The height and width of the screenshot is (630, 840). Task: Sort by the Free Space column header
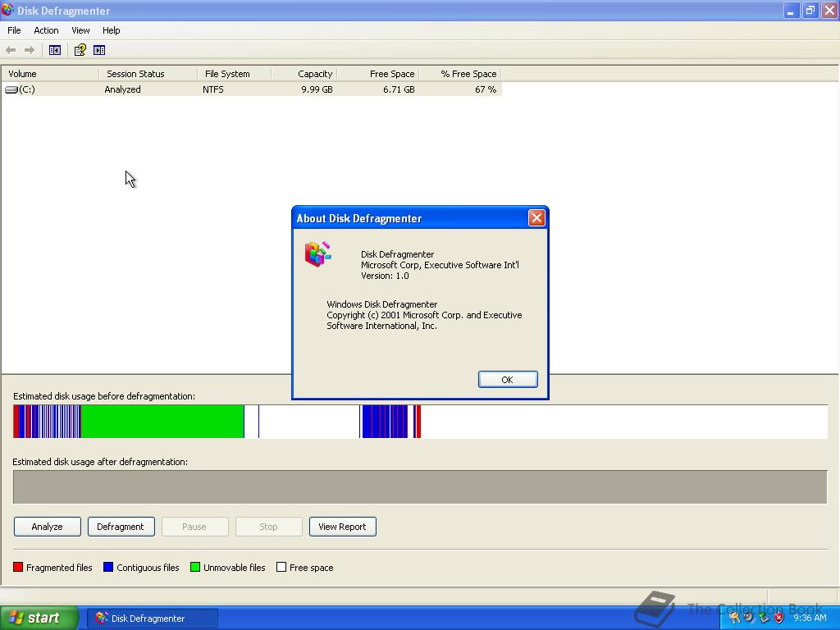[x=377, y=74]
